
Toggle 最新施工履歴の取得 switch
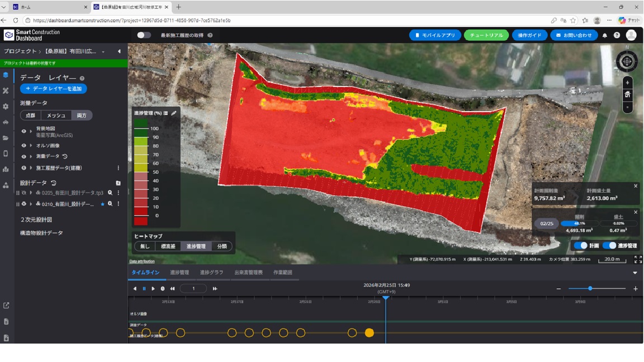pos(144,35)
